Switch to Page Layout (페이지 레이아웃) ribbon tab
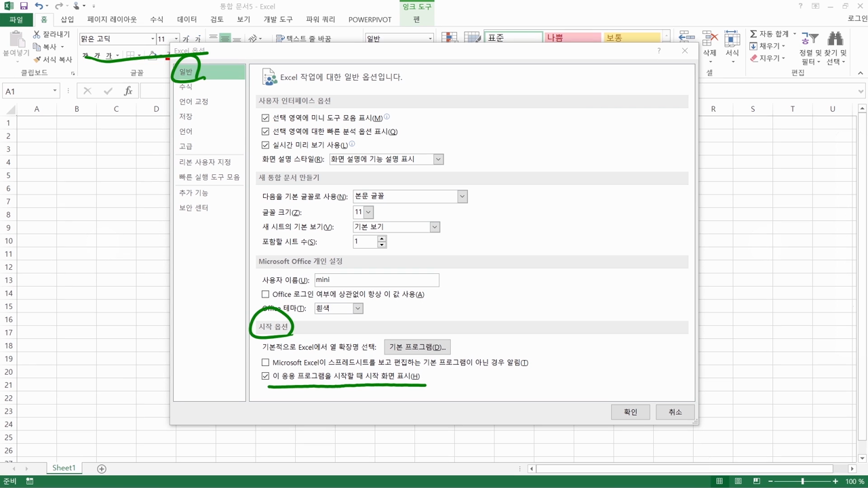 (x=112, y=20)
